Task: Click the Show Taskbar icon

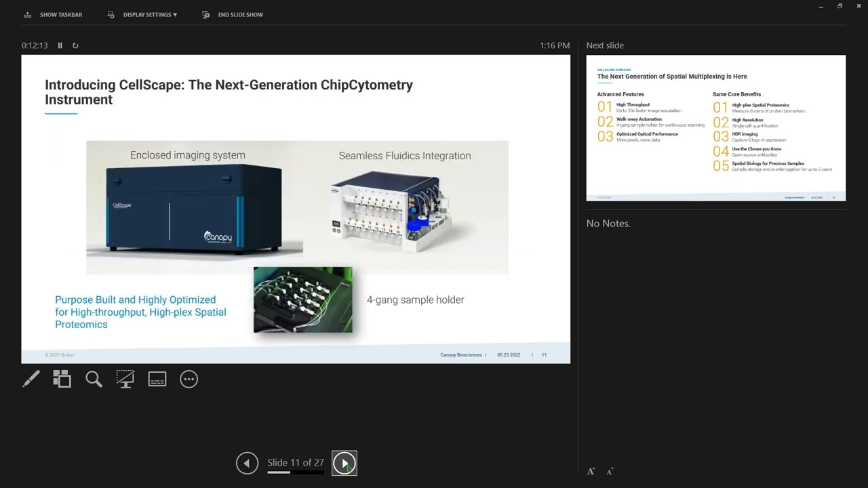Action: [28, 14]
